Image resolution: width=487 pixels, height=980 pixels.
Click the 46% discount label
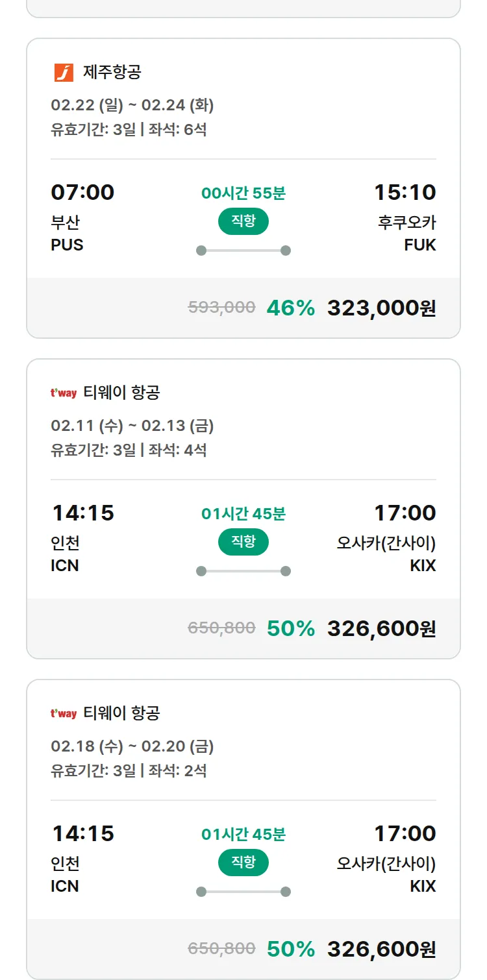290,308
